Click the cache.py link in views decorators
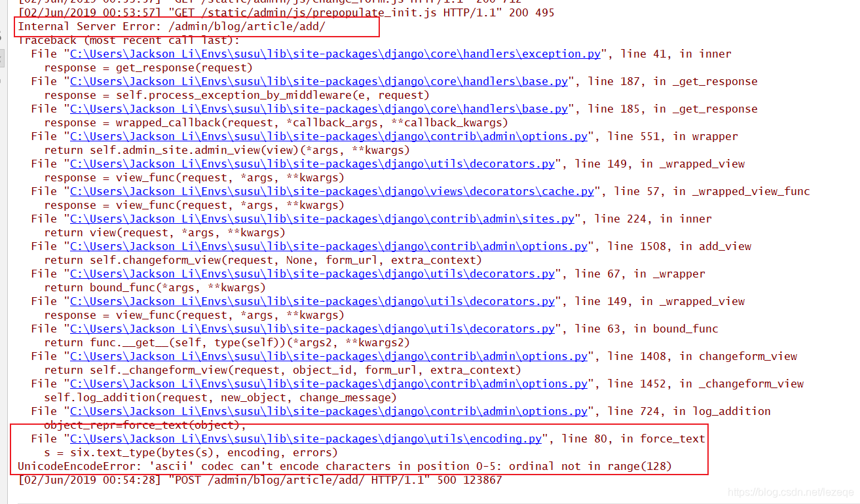Screen dimensions: 860x504 334,191
